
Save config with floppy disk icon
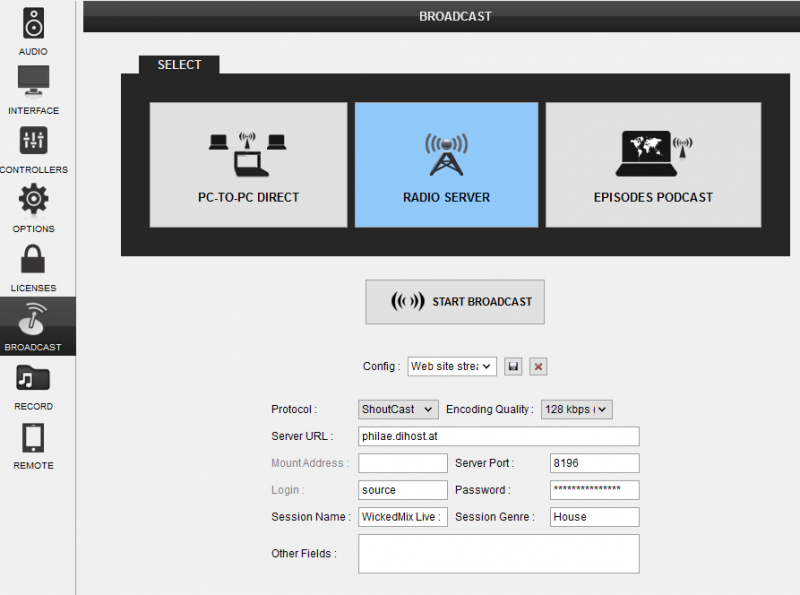[513, 367]
